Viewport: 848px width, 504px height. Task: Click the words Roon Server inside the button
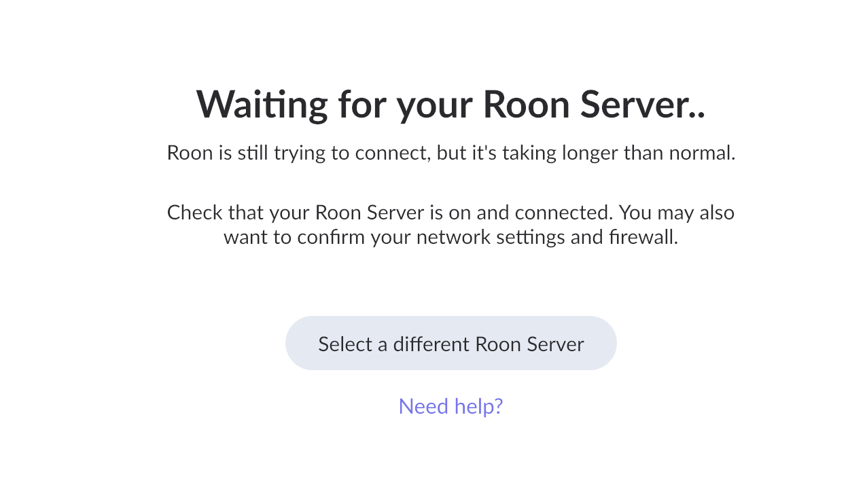[x=529, y=344]
